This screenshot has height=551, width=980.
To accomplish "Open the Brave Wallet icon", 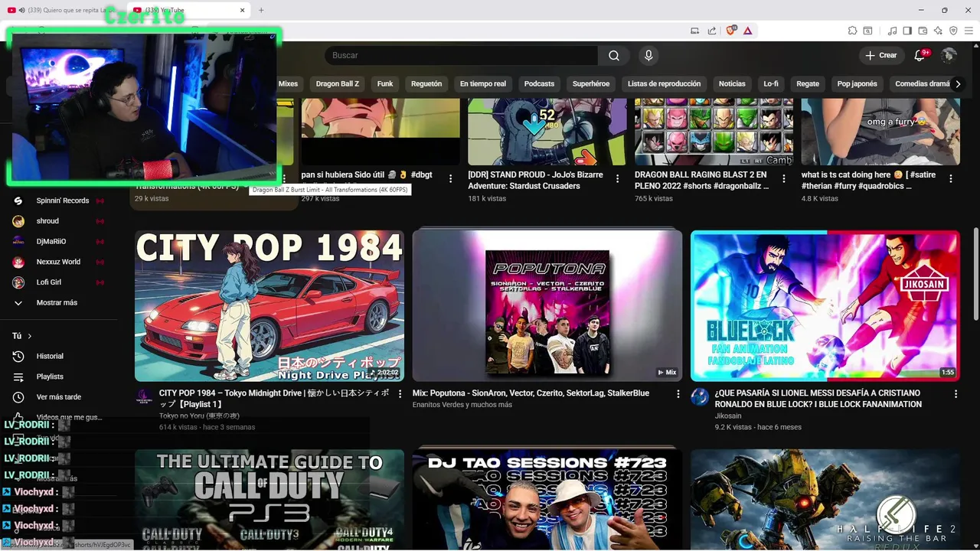I will click(x=923, y=31).
